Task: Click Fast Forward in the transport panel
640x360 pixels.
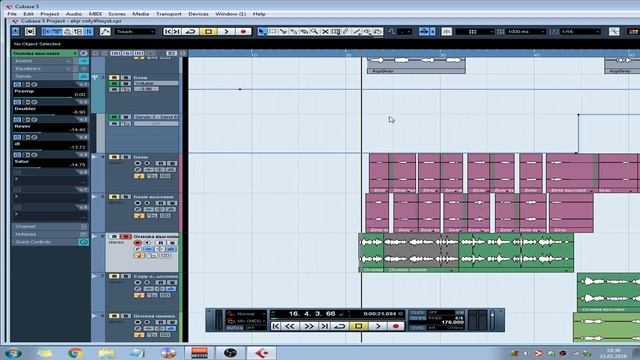Action: click(x=309, y=326)
